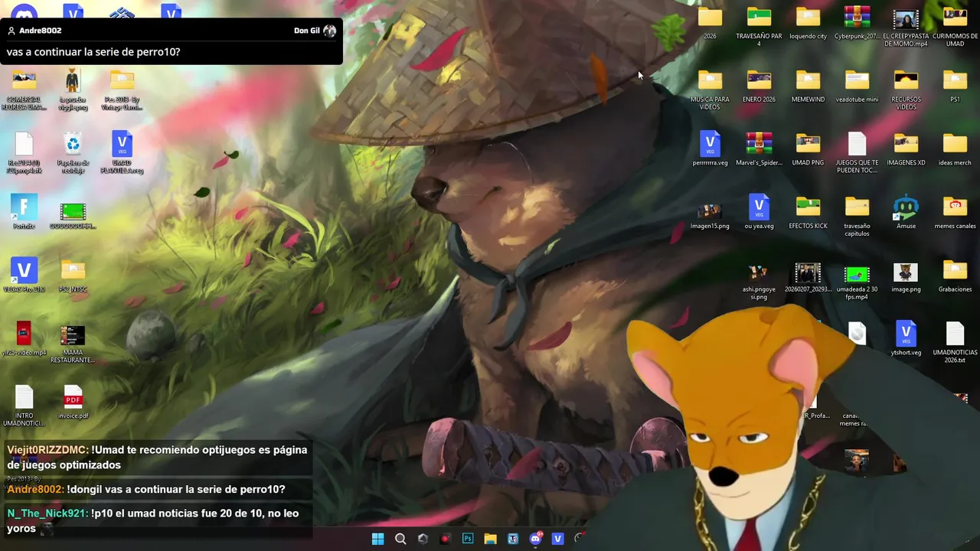This screenshot has width=980, height=551.
Task: Open File Explorer from the taskbar
Action: [490, 539]
